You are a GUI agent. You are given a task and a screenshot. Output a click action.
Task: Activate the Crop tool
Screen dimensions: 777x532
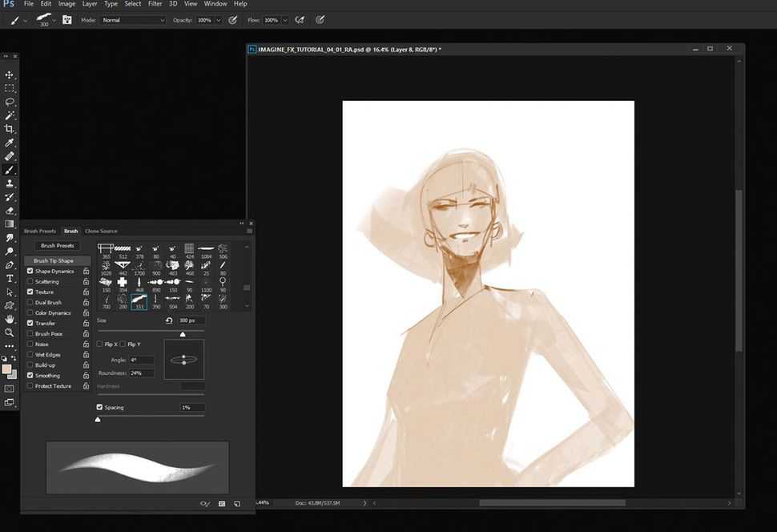point(10,129)
